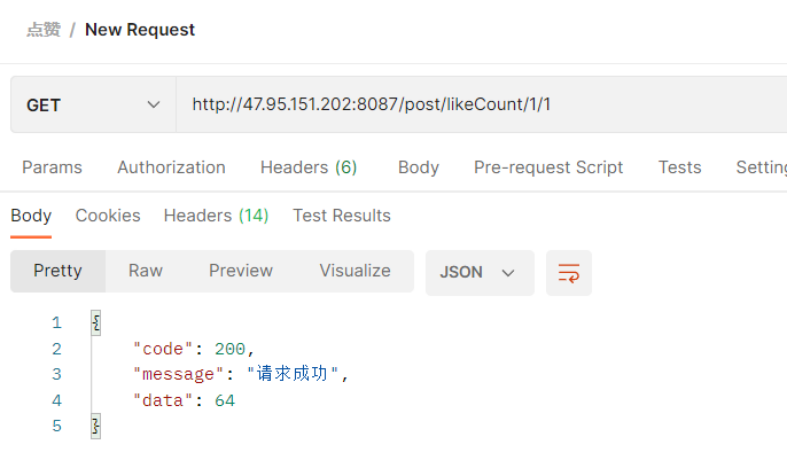
Task: Select the Pretty view button
Action: (57, 271)
